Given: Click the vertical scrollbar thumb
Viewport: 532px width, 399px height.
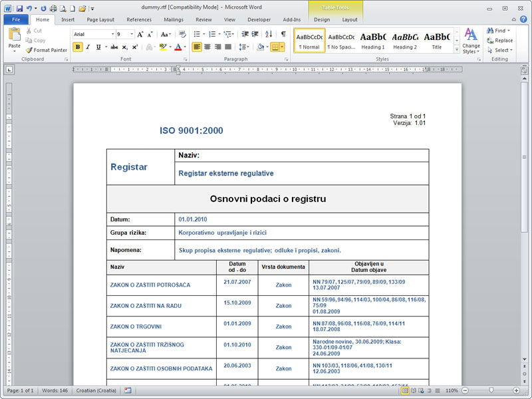Looking at the screenshot, I should 525,156.
